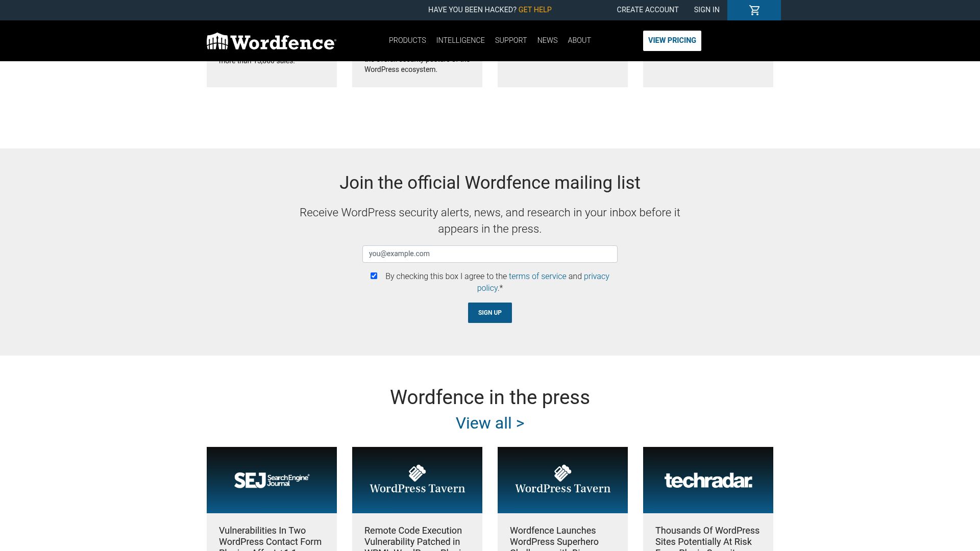
Task: Uncheck the terms of service agreement checkbox
Action: pyautogui.click(x=374, y=276)
